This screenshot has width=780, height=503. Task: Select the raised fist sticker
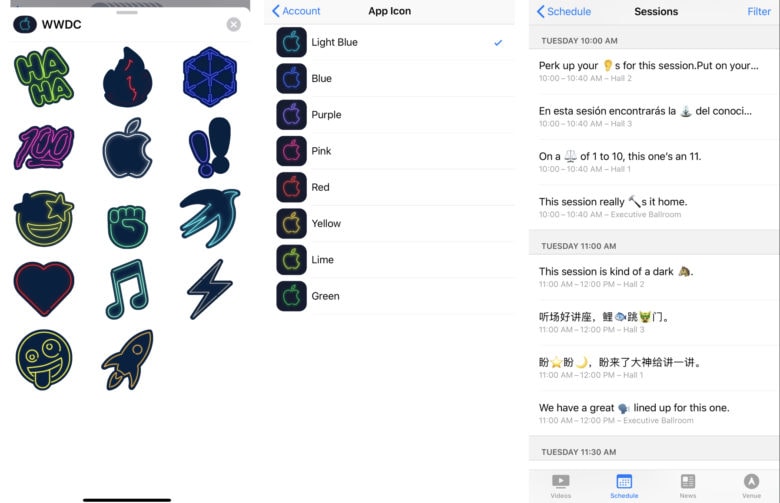coord(127,226)
